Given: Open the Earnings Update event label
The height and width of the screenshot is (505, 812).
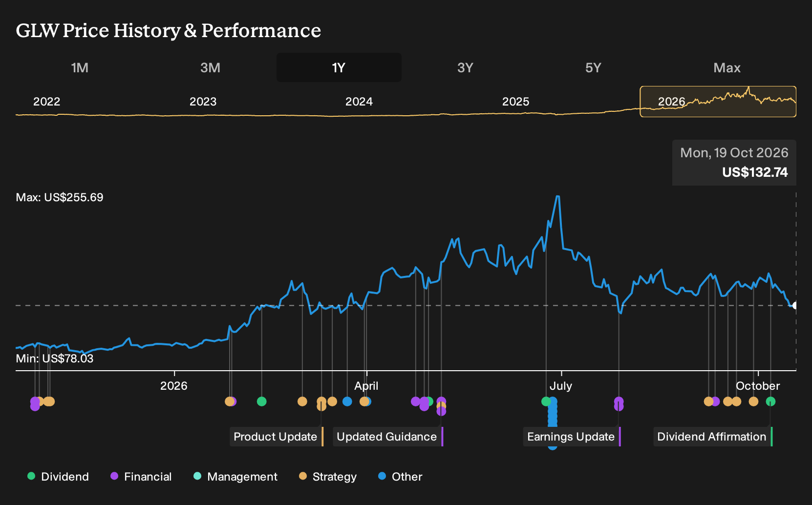Looking at the screenshot, I should (572, 437).
